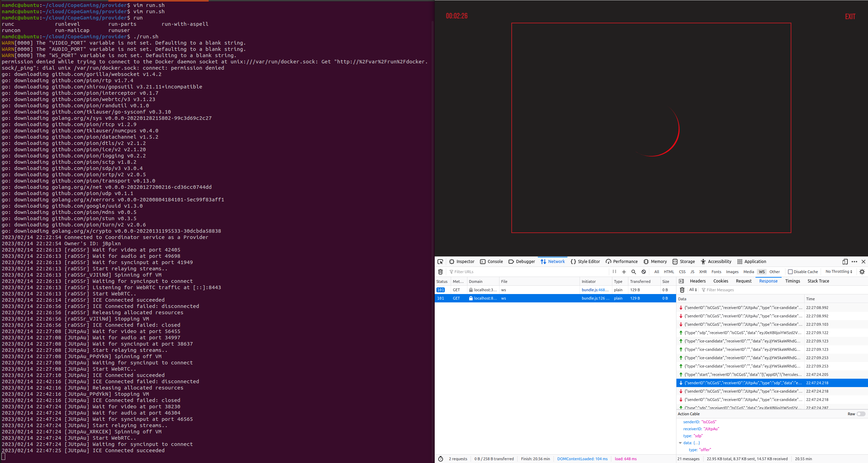Click the pick element from page icon
868x463 pixels.
click(x=440, y=262)
